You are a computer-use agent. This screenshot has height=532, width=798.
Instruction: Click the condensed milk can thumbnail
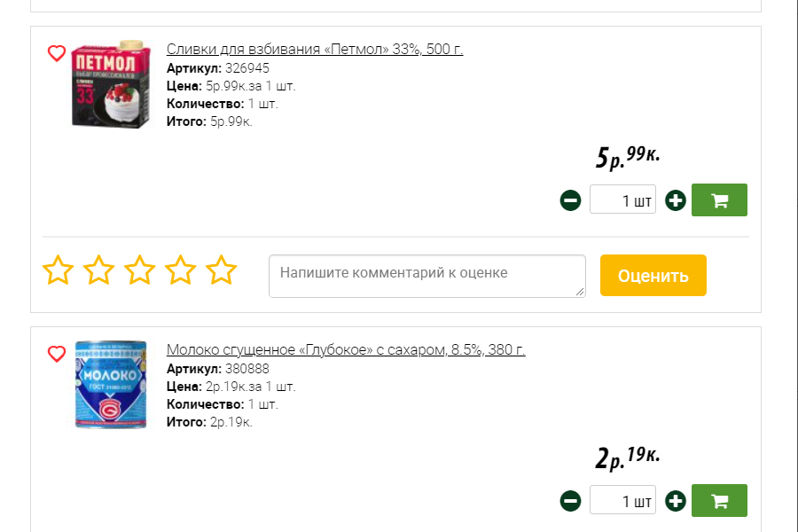pos(108,385)
